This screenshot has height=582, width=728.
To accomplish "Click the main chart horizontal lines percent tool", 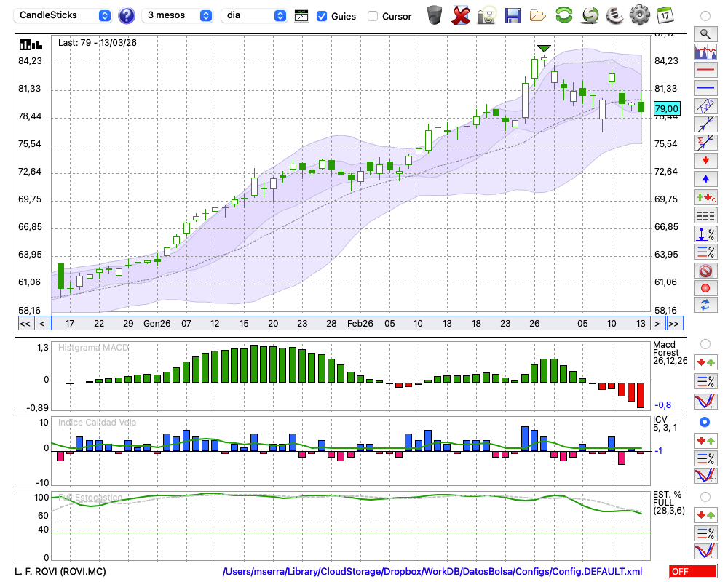I will pyautogui.click(x=705, y=252).
